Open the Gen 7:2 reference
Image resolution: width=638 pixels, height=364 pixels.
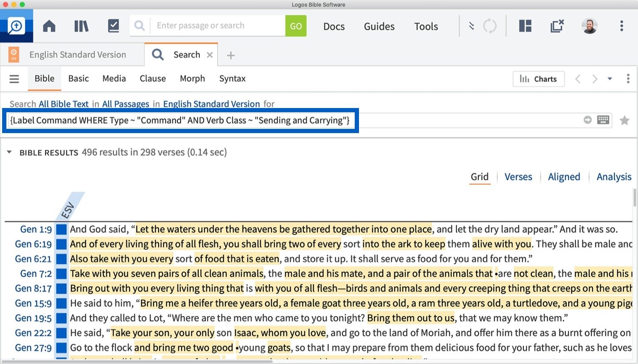(36, 274)
